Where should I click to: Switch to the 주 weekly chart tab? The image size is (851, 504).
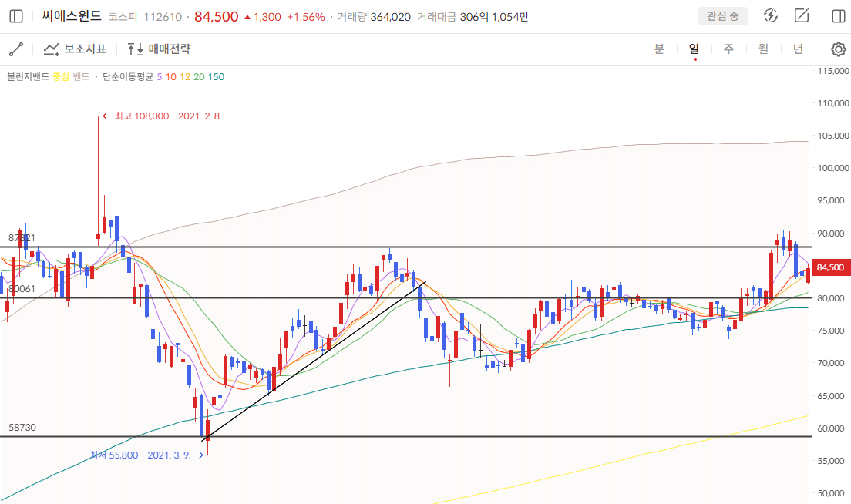pyautogui.click(x=729, y=49)
